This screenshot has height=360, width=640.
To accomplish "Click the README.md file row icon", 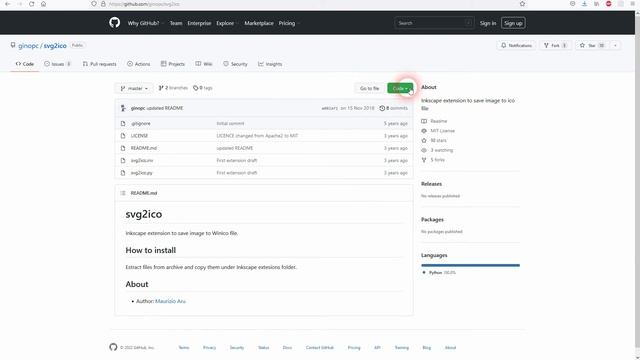I will tap(123, 148).
